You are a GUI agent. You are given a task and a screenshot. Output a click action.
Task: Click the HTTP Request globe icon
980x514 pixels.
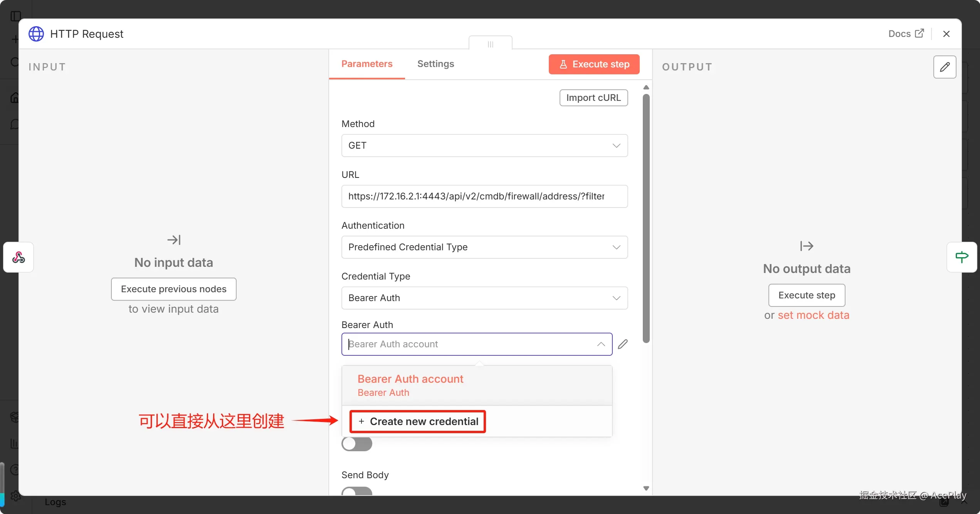(36, 34)
